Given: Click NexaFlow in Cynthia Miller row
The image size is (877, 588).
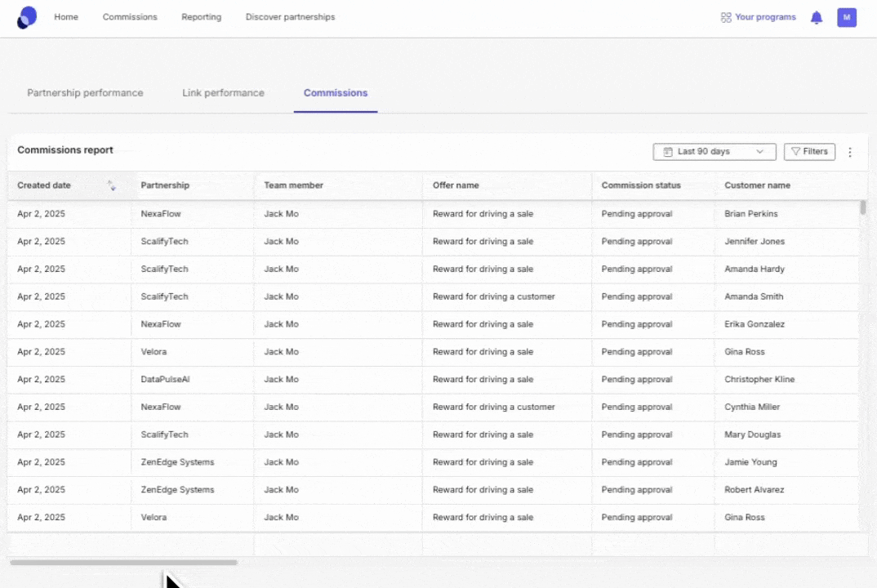Looking at the screenshot, I should pyautogui.click(x=161, y=407).
